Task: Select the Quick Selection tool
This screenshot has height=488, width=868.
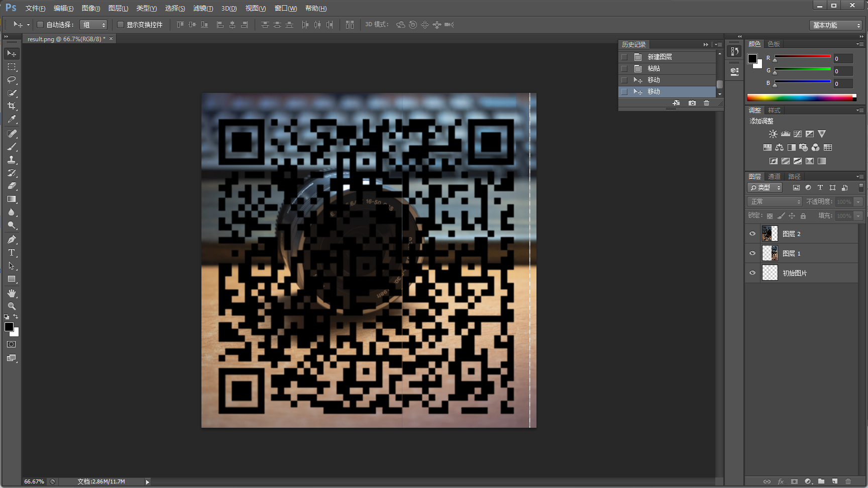Action: pos(12,93)
